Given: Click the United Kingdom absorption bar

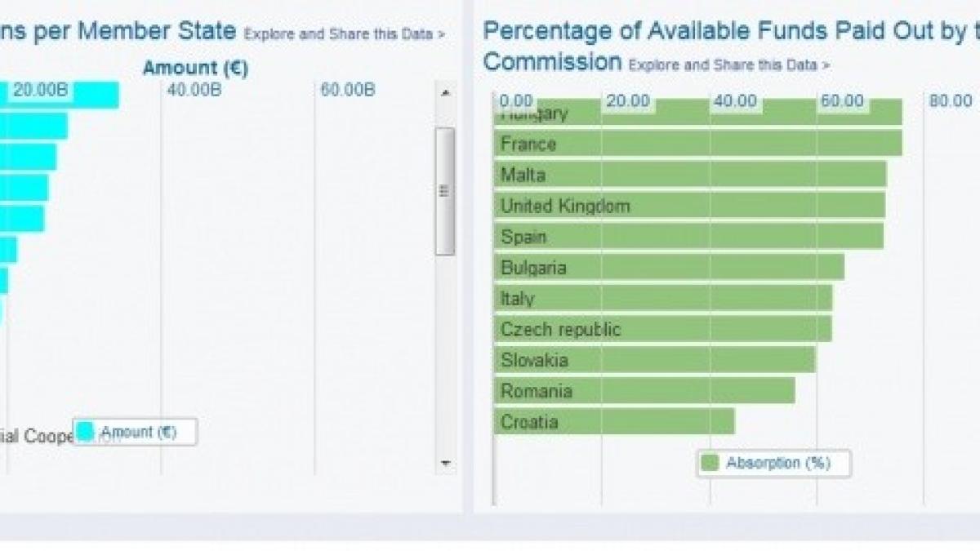Looking at the screenshot, I should [689, 206].
